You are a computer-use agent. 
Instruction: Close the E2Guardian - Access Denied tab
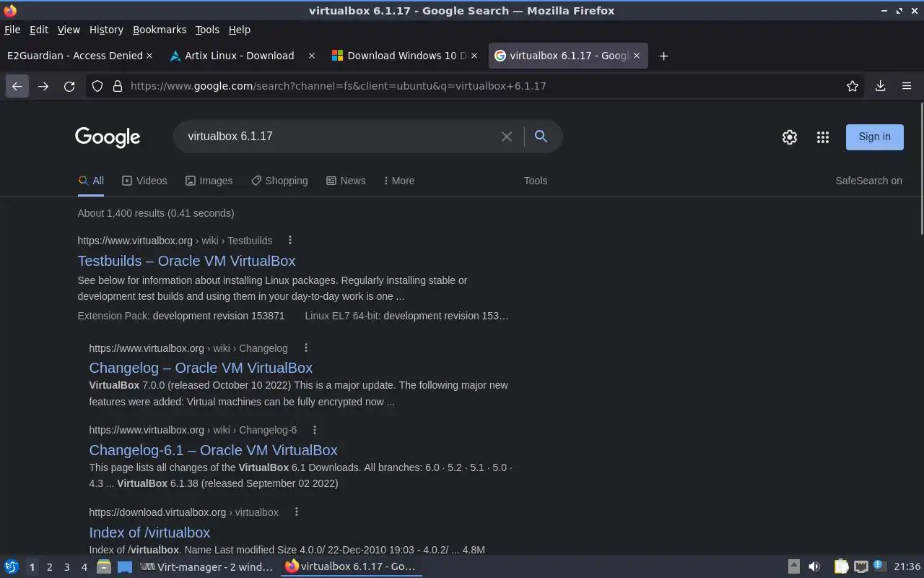[149, 56]
